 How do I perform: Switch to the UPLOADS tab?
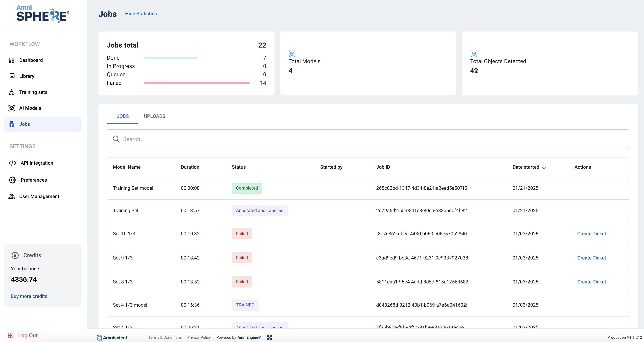[155, 116]
